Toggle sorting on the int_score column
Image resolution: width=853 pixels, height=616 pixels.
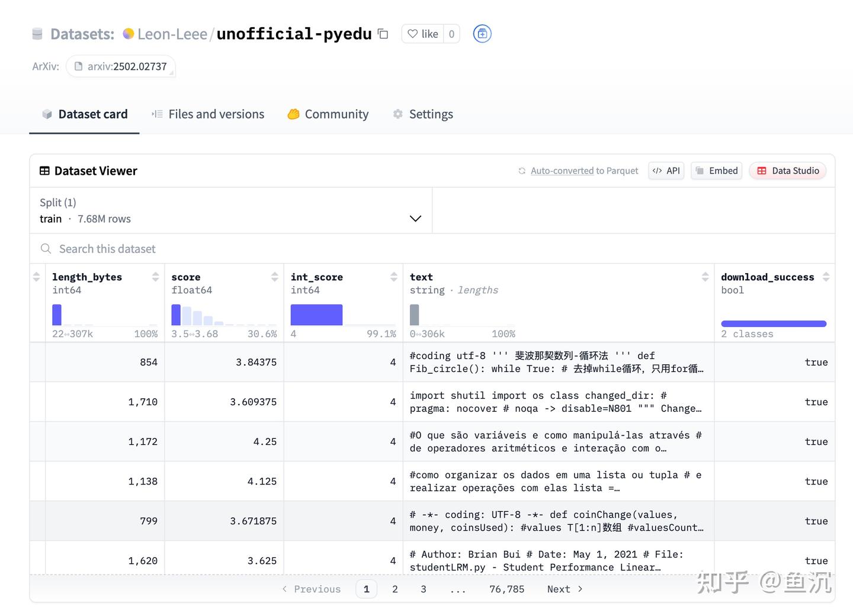394,276
